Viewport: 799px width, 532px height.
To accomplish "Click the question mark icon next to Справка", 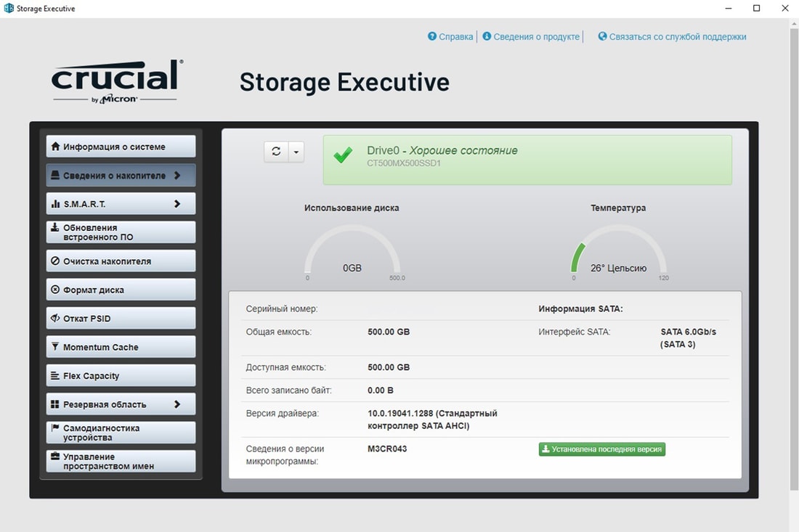I will point(432,36).
